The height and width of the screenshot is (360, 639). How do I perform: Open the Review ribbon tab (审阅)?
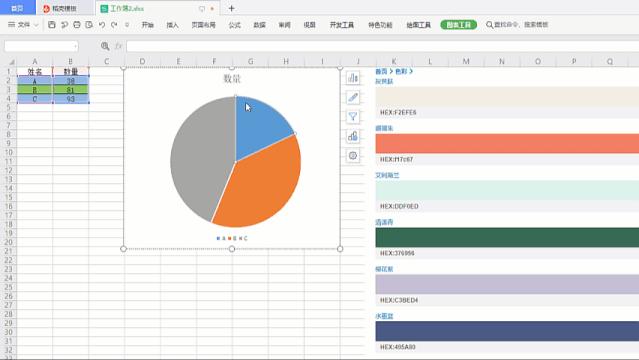tap(284, 25)
